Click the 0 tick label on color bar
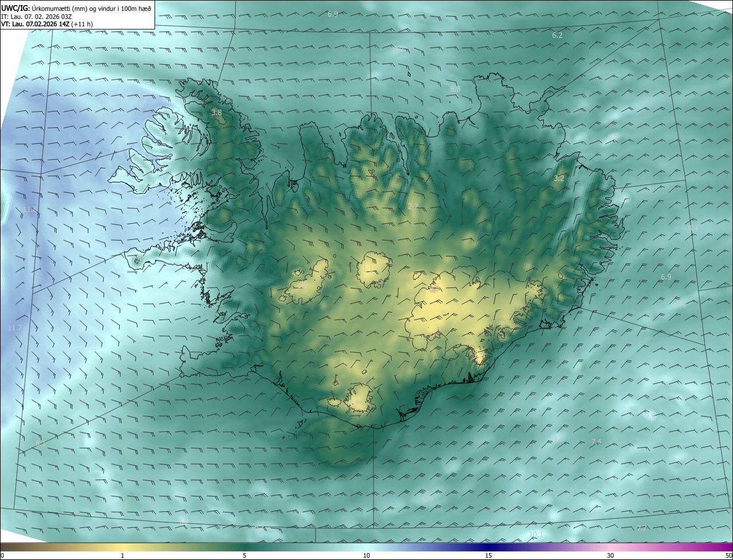 2,555
